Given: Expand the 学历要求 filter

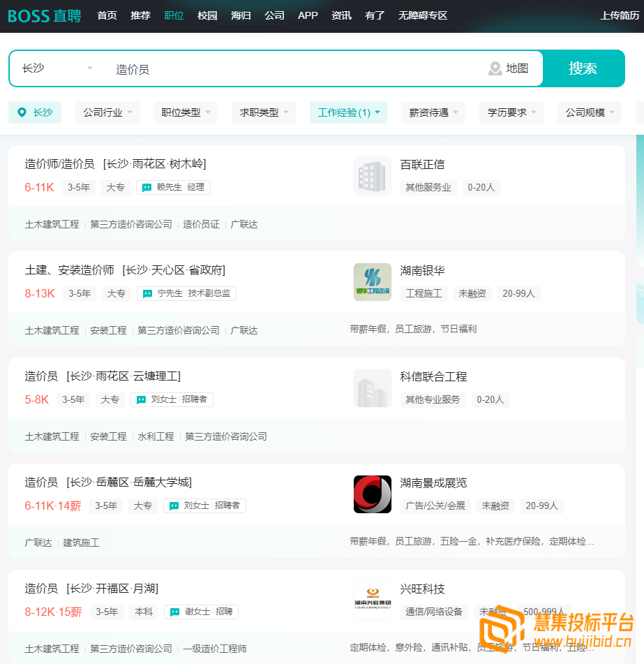Looking at the screenshot, I should 511,112.
